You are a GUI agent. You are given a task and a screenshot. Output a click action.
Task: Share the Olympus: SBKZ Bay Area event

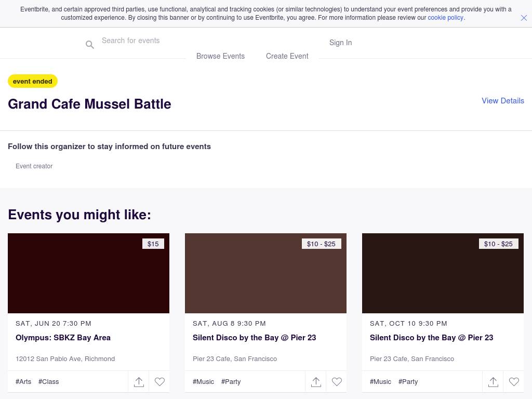(139, 382)
